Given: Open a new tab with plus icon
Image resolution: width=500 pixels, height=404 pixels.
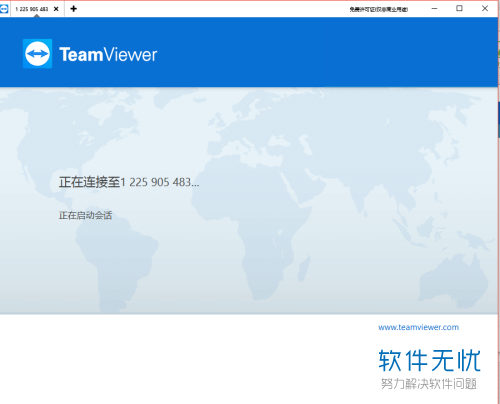Looking at the screenshot, I should [x=74, y=9].
